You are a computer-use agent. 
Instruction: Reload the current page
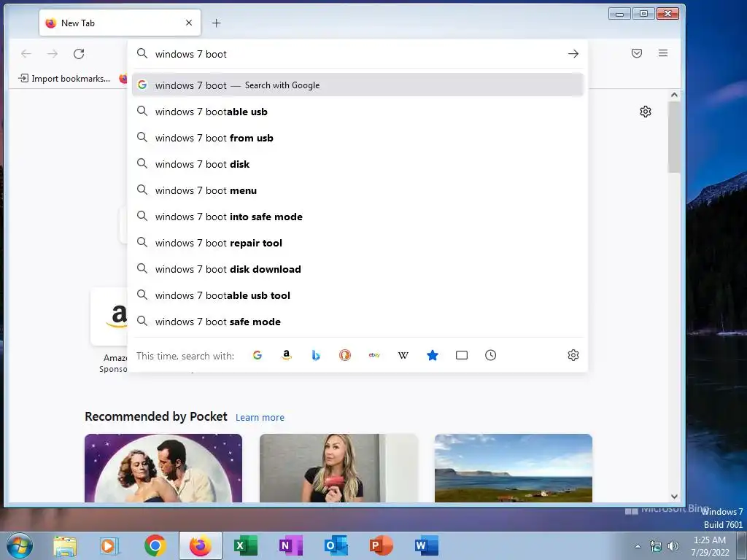pos(79,54)
